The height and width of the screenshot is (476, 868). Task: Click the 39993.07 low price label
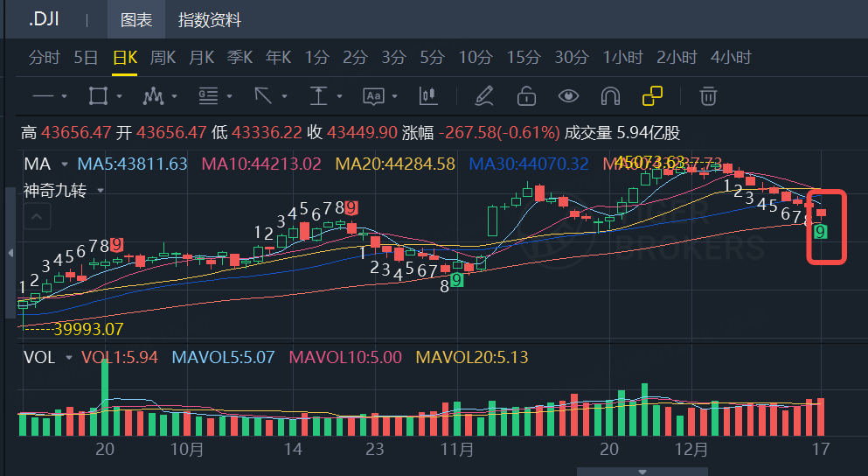pyautogui.click(x=88, y=329)
